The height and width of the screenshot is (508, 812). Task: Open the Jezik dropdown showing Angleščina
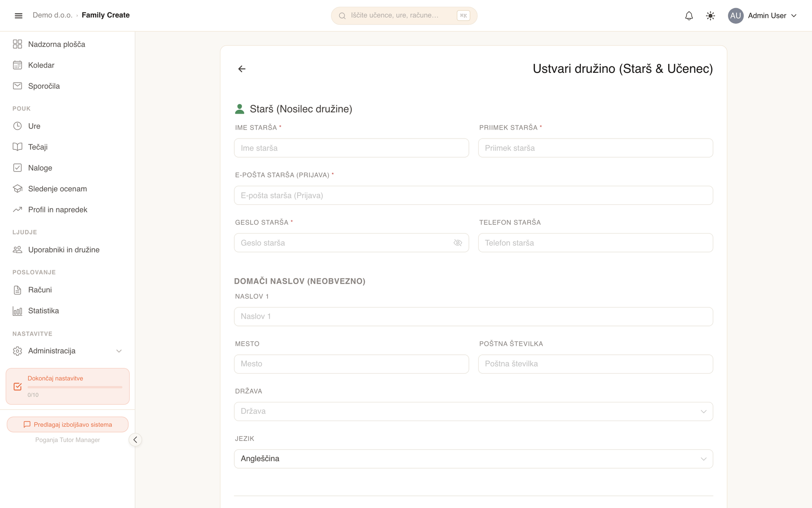pos(473,459)
